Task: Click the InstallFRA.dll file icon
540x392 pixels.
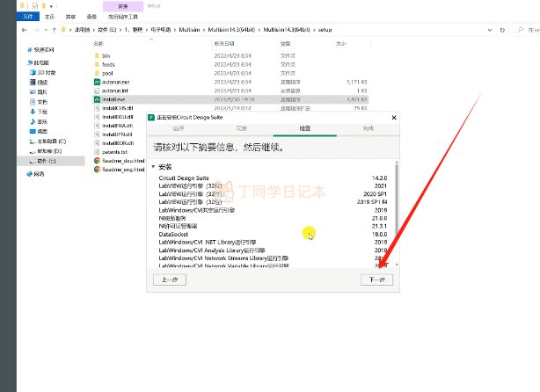Action: point(97,126)
